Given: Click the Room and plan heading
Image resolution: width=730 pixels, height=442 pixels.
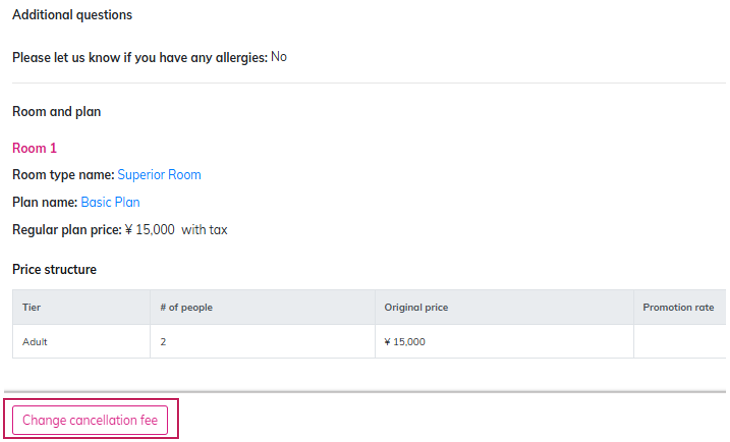Looking at the screenshot, I should click(x=56, y=112).
